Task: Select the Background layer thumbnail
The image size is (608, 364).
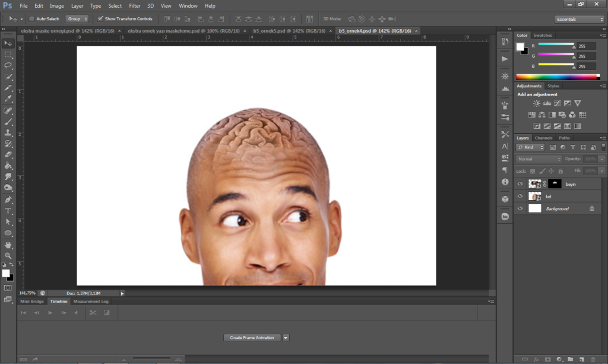Action: coord(535,208)
